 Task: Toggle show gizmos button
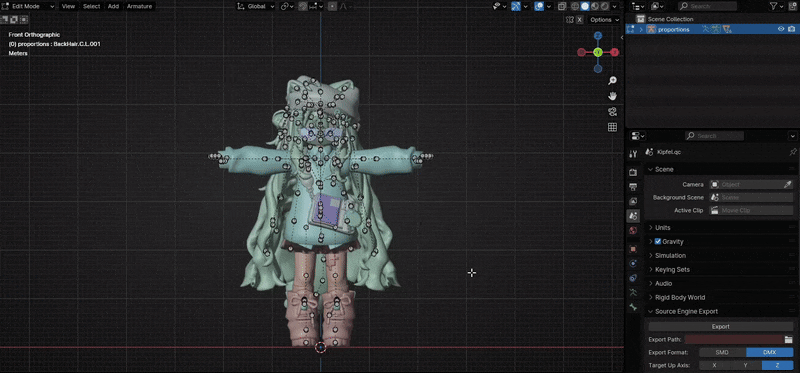click(x=516, y=6)
